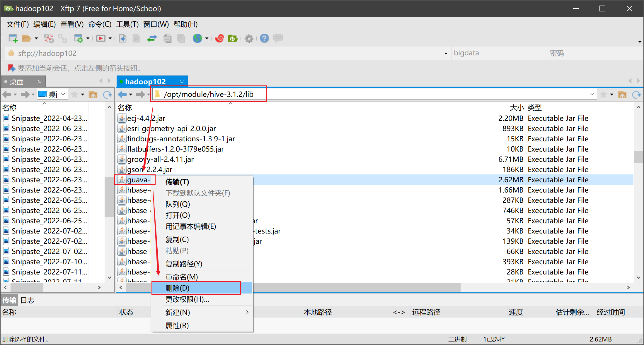
Task: Launch Xshell via the red spiral icon
Action: (x=219, y=38)
